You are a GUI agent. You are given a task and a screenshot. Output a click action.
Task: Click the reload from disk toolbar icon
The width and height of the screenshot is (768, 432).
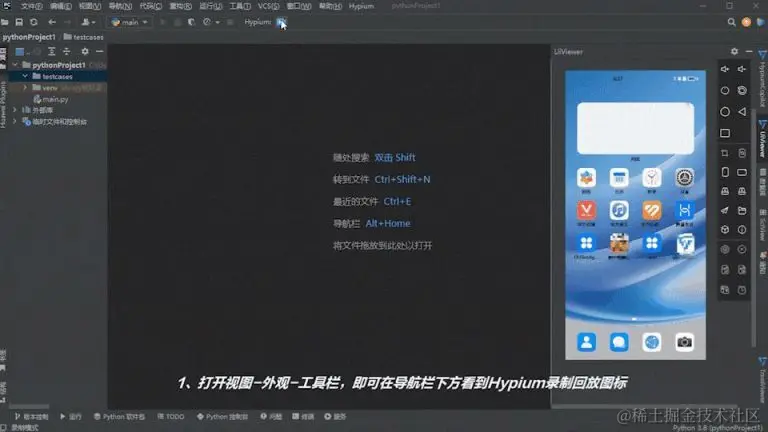(x=34, y=22)
